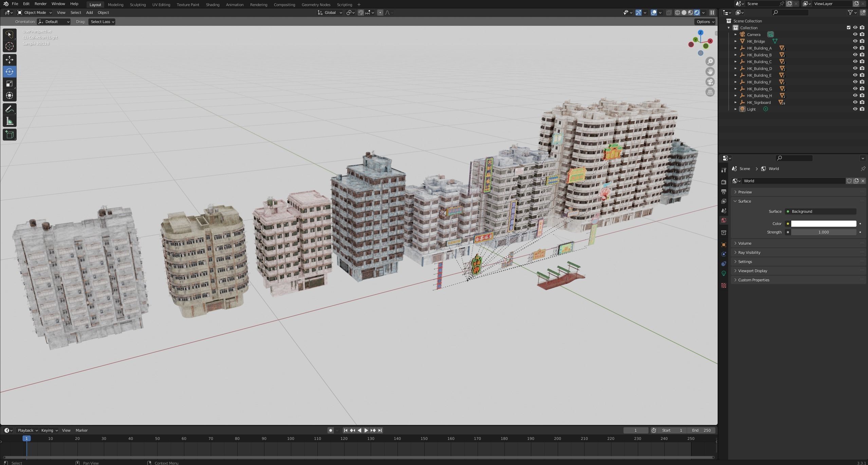
Task: Switch to the Shading workspace tab
Action: click(x=213, y=4)
